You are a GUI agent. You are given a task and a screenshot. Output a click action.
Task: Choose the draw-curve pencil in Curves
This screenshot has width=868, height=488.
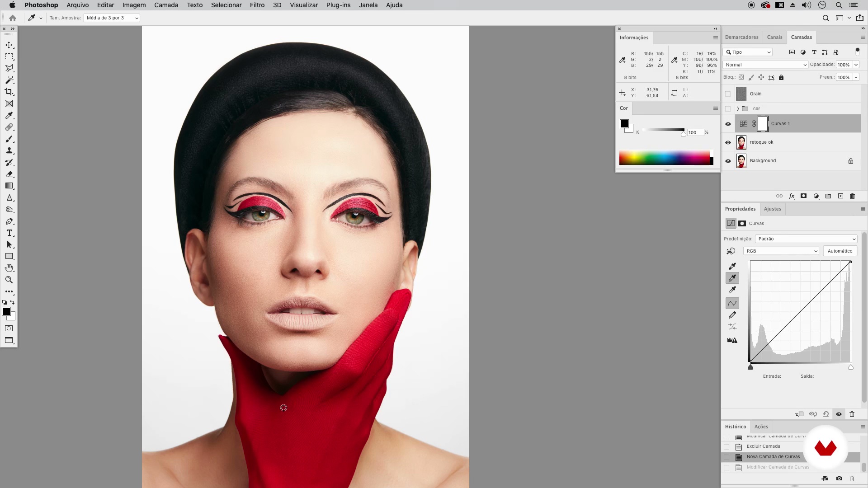(732, 315)
